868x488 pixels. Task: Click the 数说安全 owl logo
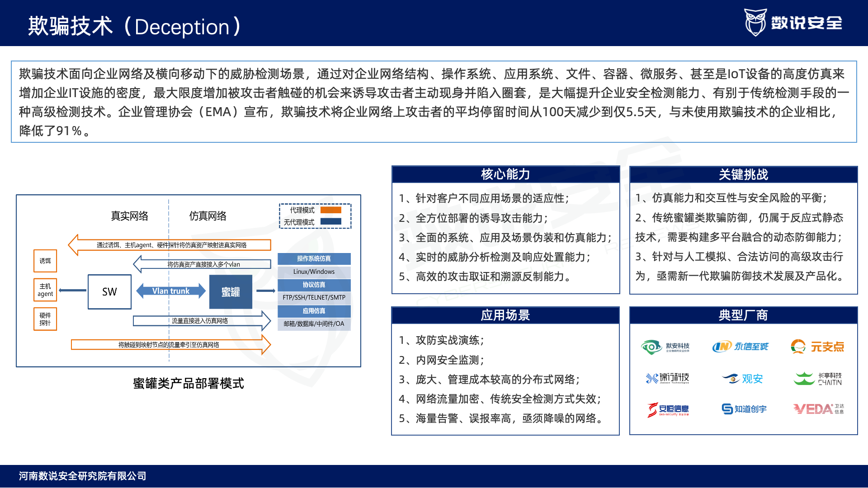point(793,22)
